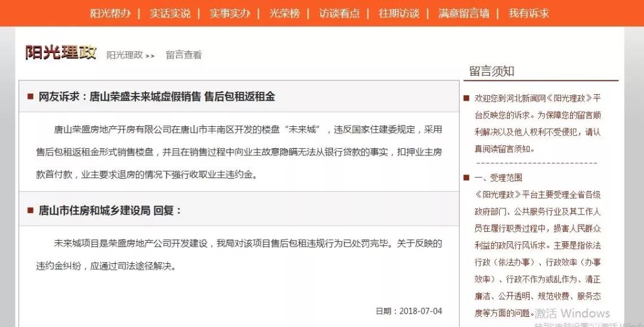Click the sidebar paragraph starting 《阳光理政》平台主要受理
Screen dimensions: 644x327
538,254
